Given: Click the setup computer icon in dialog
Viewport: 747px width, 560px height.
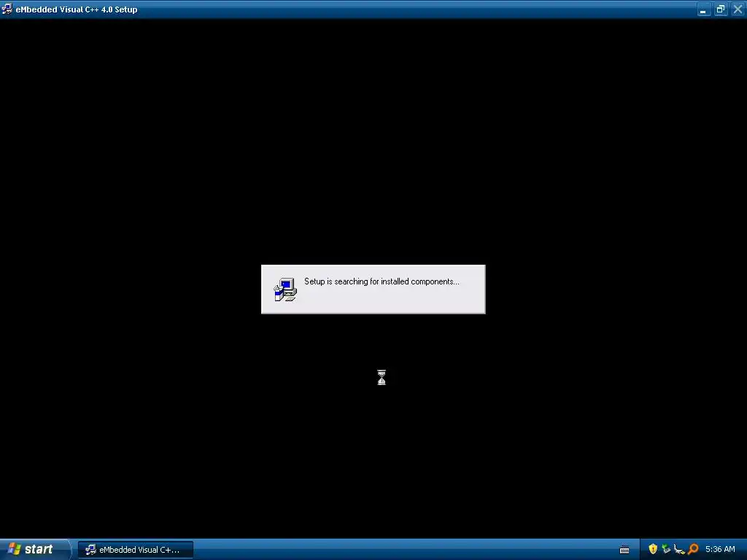Looking at the screenshot, I should coord(285,289).
